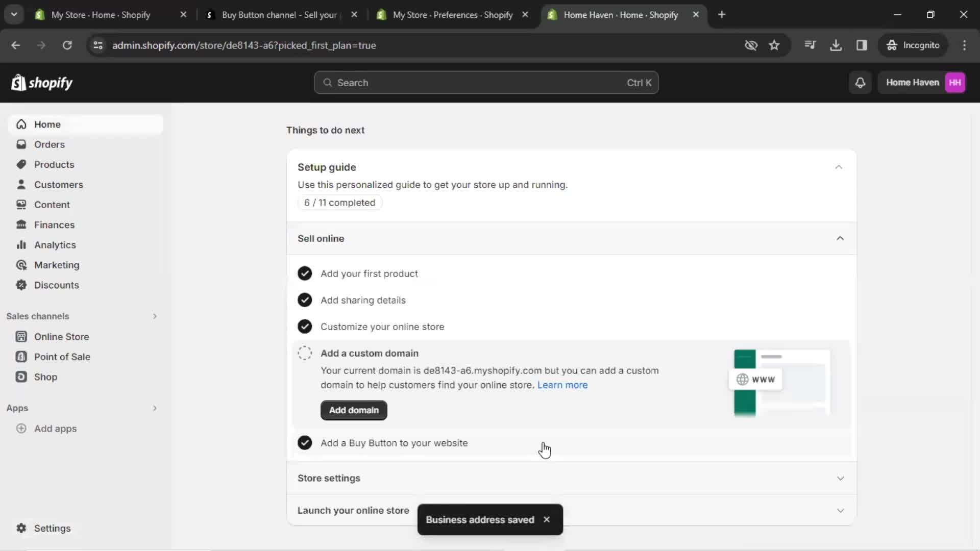This screenshot has width=980, height=551.
Task: Click the notification bell icon
Action: [x=861, y=82]
